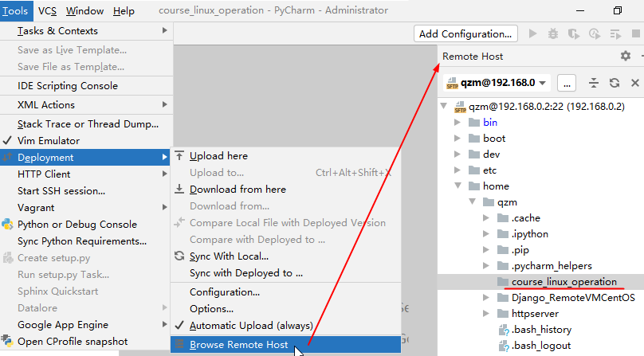The width and height of the screenshot is (644, 356).
Task: Choose Sync Python Requirements
Action: click(x=86, y=241)
